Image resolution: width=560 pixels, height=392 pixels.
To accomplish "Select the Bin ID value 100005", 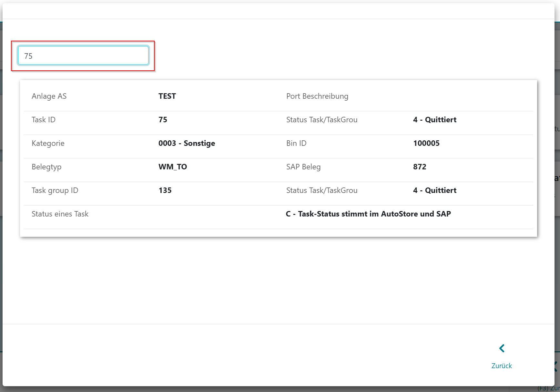I will (x=426, y=143).
